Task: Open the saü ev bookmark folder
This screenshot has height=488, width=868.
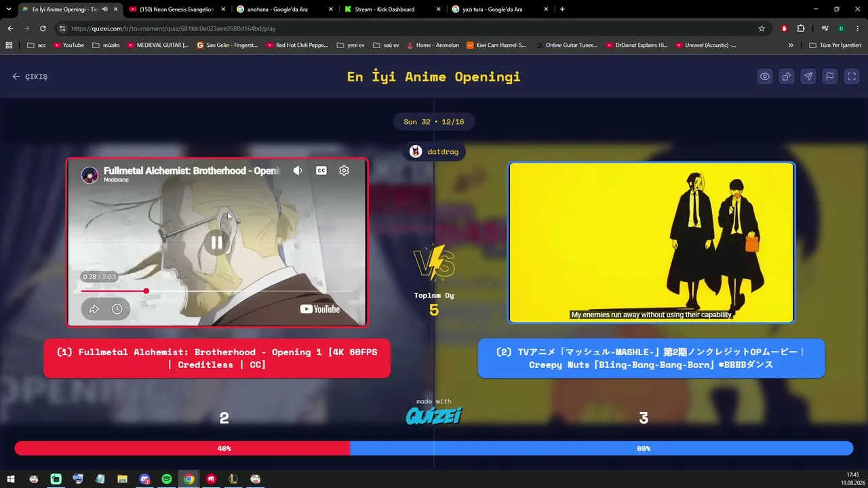Action: tap(386, 45)
